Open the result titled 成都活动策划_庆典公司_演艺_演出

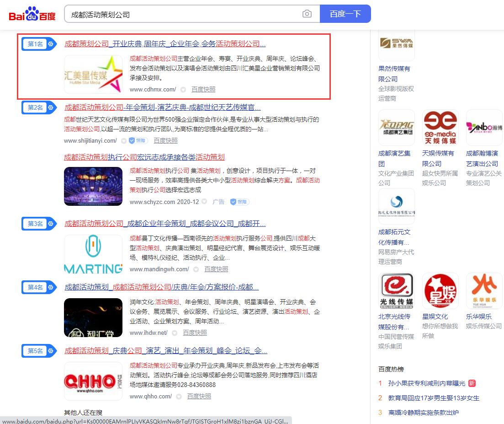coord(166,351)
